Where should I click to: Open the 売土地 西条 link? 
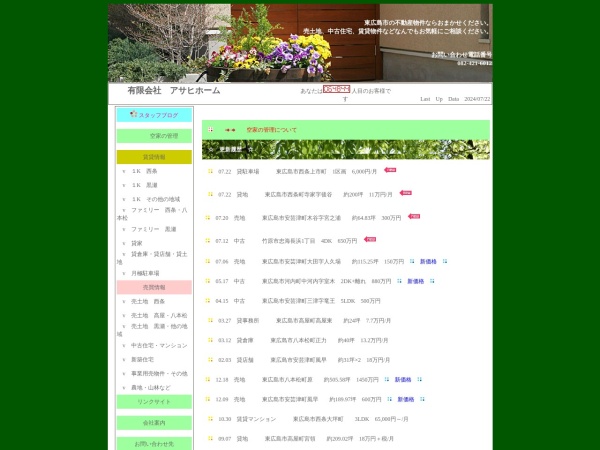point(148,302)
